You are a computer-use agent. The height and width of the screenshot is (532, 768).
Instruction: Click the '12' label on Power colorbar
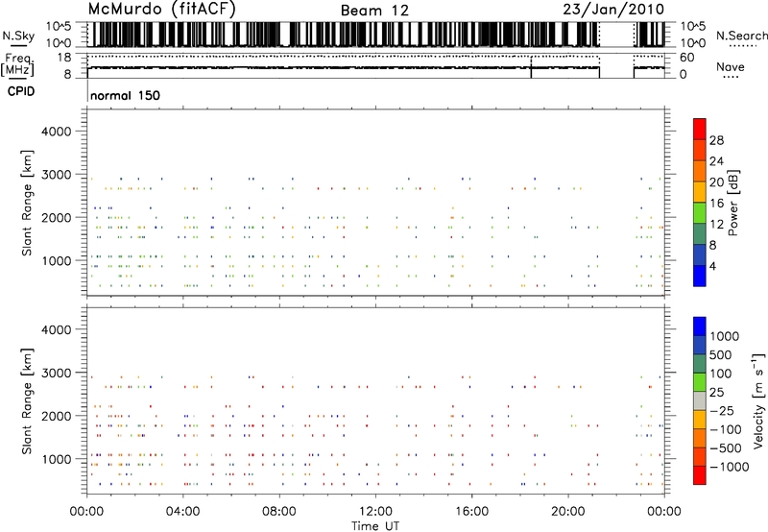click(x=716, y=225)
